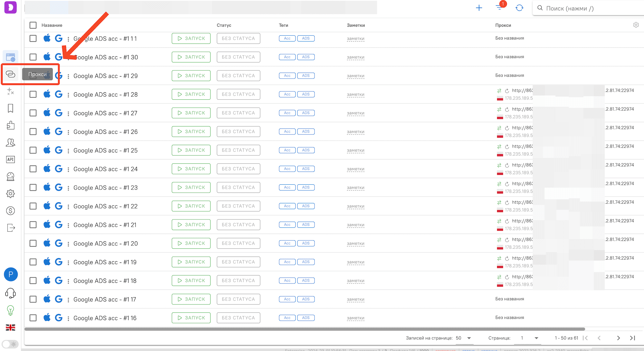Screen dimensions: 644x351
Task: Click horizontal scrollbar under the table
Action: pos(305,329)
